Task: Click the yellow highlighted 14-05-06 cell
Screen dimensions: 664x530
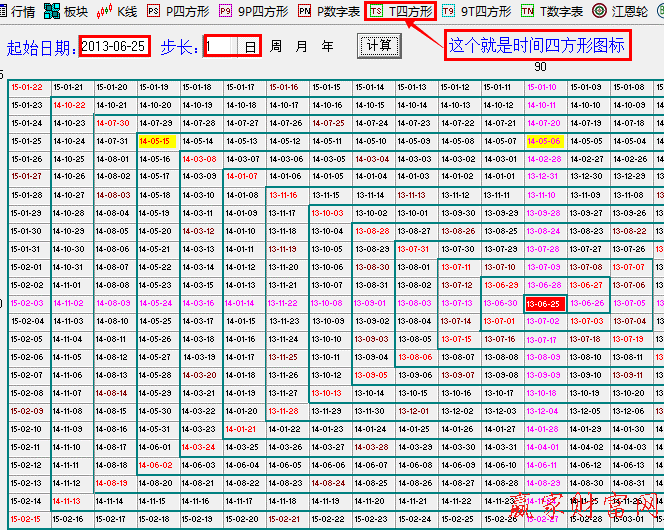Action: coord(543,141)
